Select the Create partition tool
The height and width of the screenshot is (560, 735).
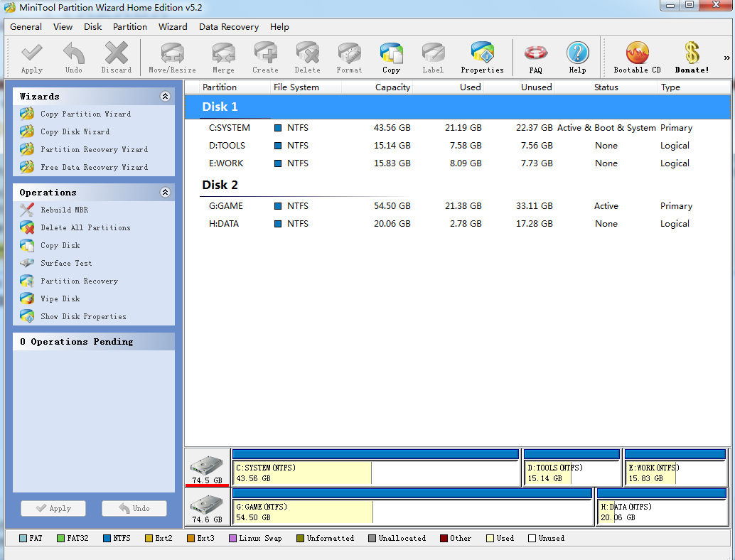[265, 58]
